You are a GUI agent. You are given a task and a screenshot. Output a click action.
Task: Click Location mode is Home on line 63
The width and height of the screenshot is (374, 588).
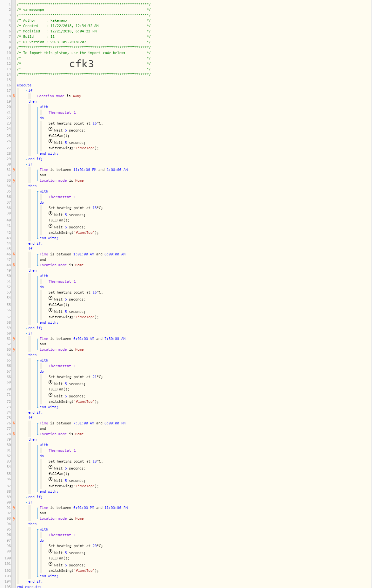(x=62, y=349)
